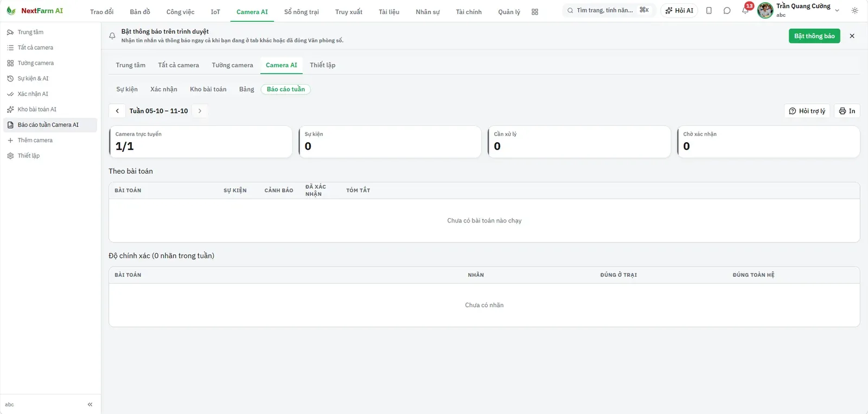Print the report with In button
Screen dimensions: 868x414
(x=847, y=111)
